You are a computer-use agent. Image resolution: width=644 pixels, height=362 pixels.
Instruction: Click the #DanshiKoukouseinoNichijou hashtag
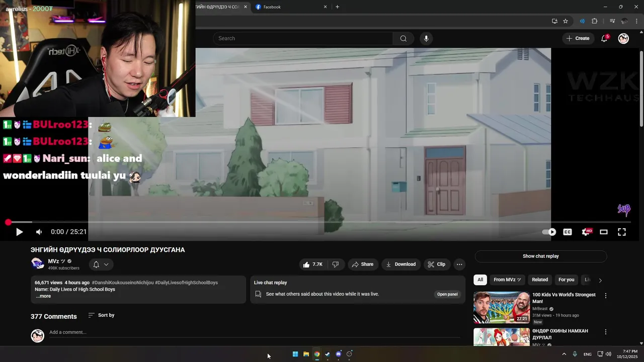(x=123, y=283)
